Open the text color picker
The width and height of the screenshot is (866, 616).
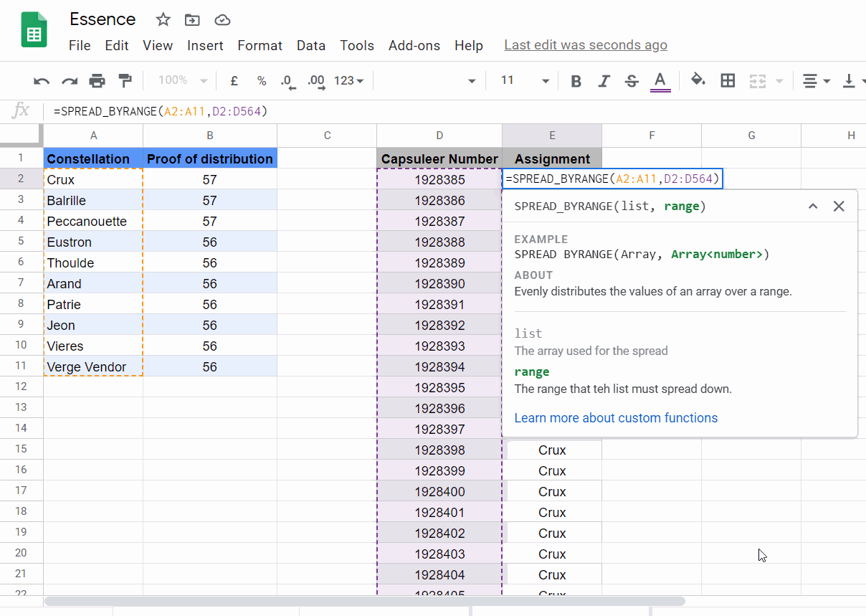(660, 80)
